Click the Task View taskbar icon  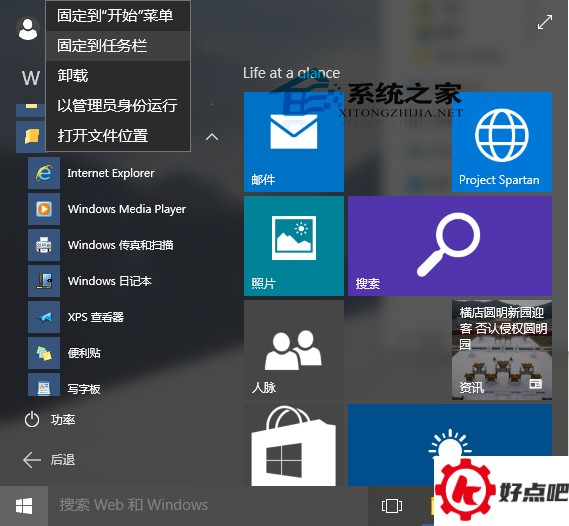(x=392, y=506)
